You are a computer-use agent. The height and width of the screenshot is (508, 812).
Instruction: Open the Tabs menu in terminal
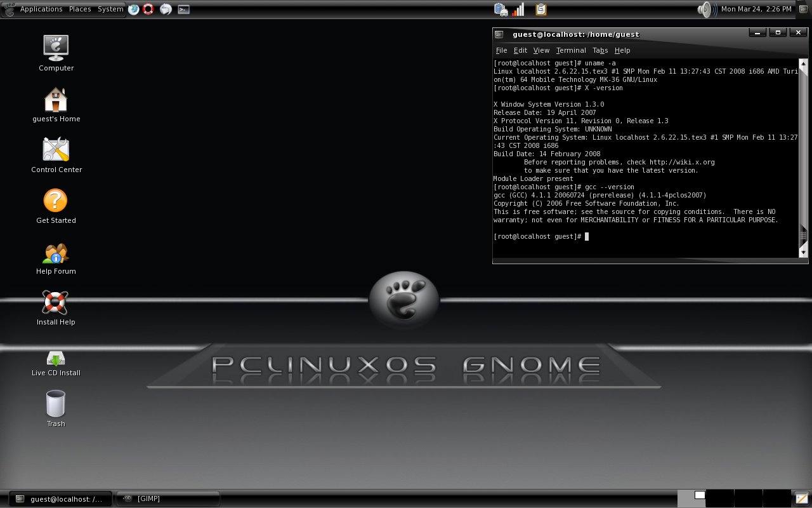600,50
